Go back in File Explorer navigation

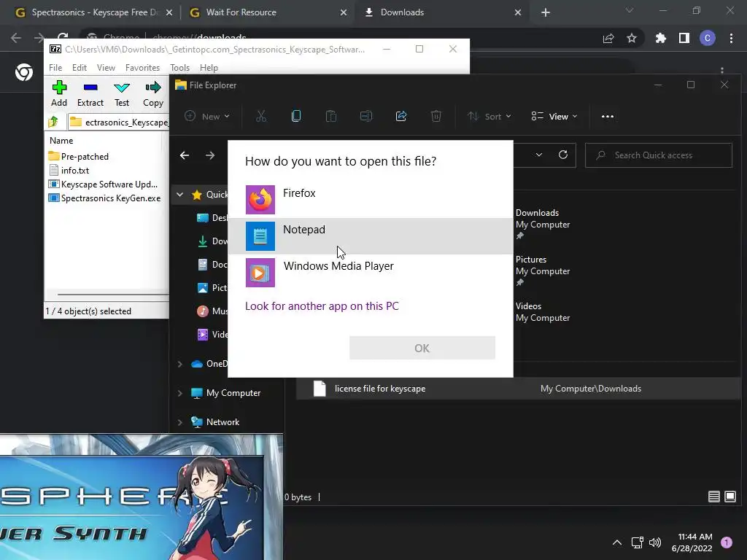[x=185, y=155]
